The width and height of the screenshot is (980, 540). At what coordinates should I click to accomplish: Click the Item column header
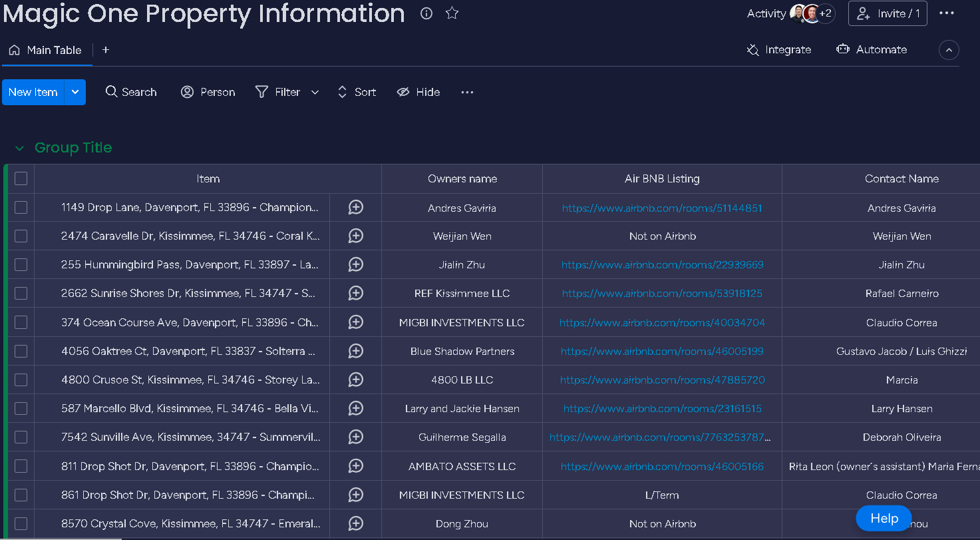[208, 178]
